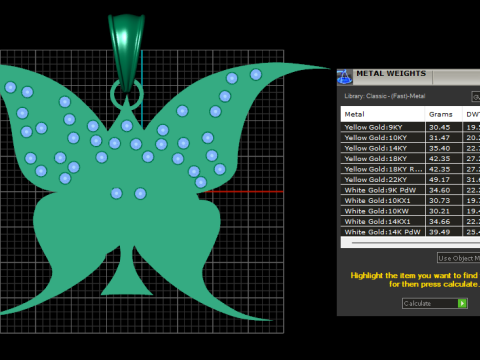Select the White Gold:14KX1 row

410,221
